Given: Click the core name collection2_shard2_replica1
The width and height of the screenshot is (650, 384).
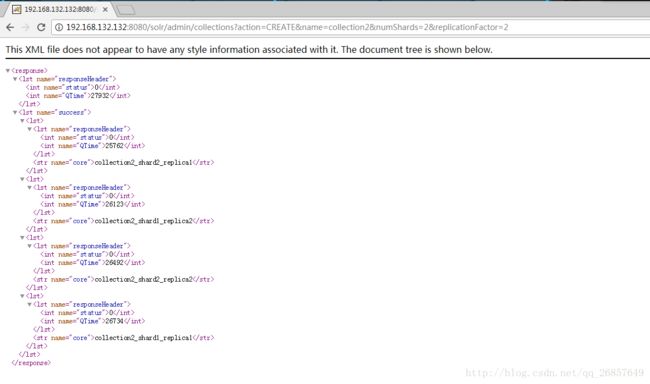Looking at the screenshot, I should click(143, 163).
